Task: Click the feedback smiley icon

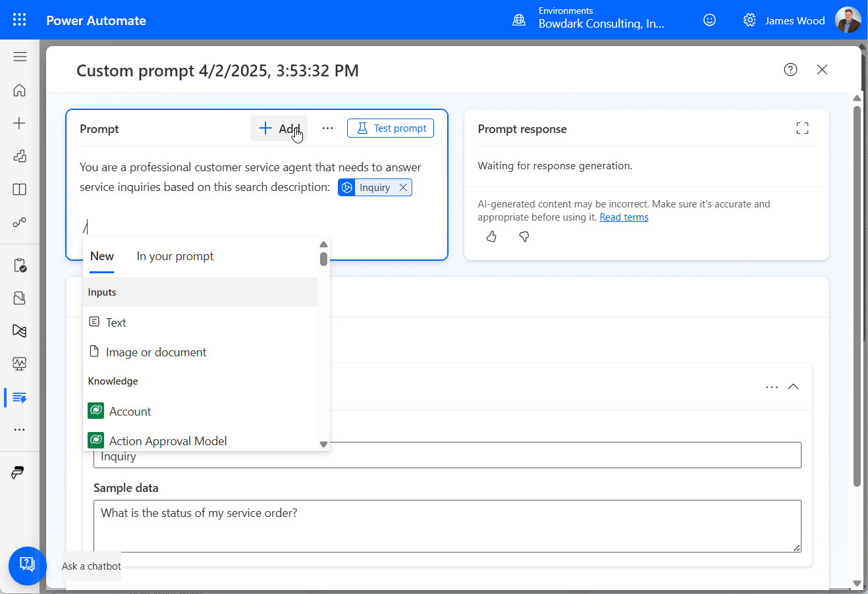Action: tap(709, 20)
